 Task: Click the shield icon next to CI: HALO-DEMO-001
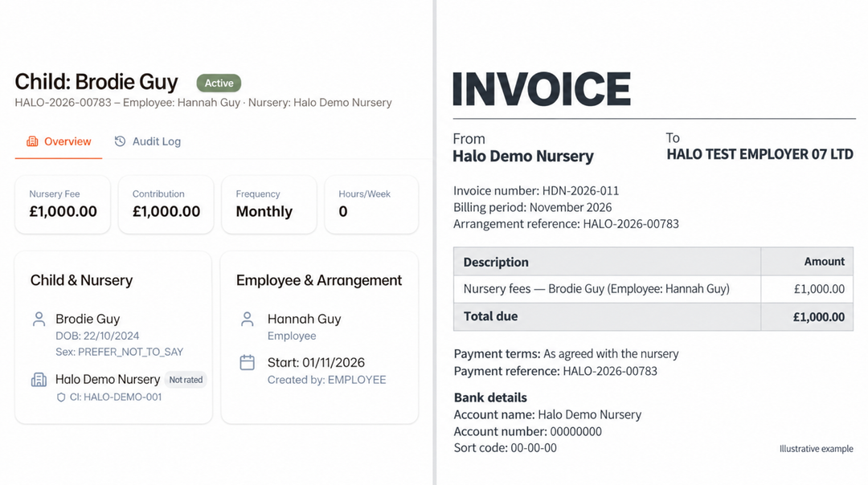[61, 397]
